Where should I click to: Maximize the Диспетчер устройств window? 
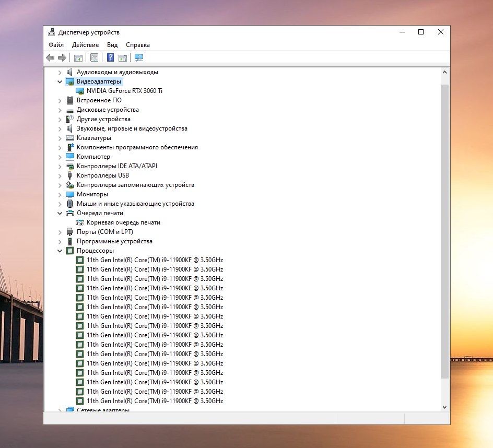tap(421, 32)
